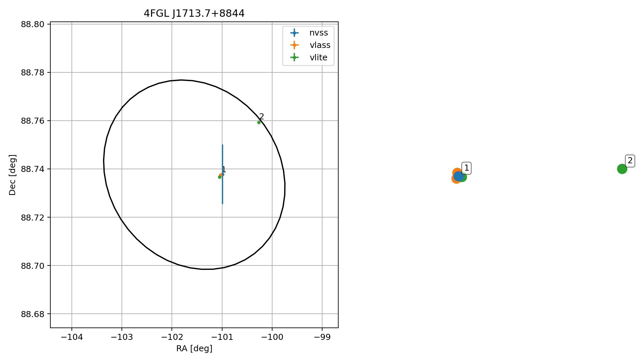Click the y-axis tick label 88.80
The width and height of the screenshot is (644, 362).
33,24
